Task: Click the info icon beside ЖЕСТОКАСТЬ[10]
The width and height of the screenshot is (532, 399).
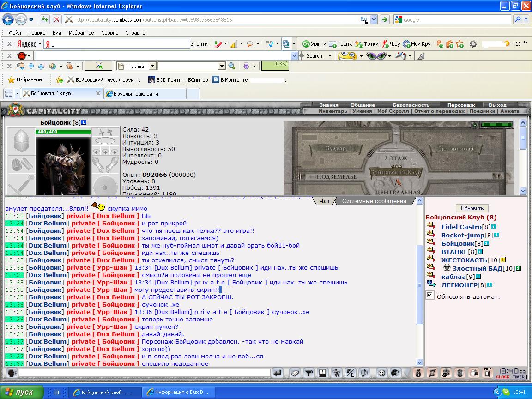Action: (503, 260)
